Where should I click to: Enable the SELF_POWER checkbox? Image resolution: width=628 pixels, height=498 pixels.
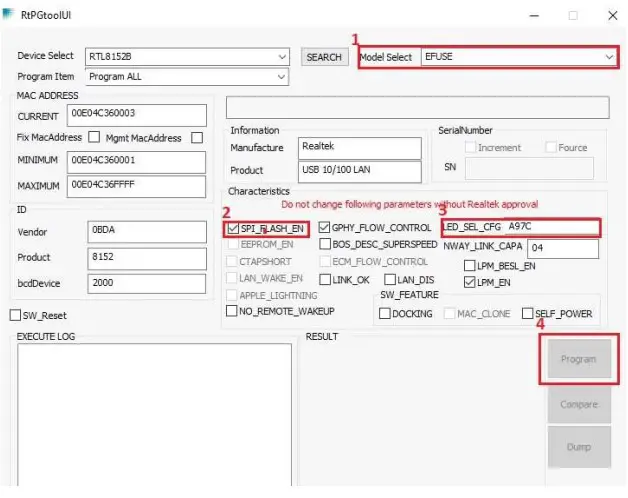(x=528, y=313)
